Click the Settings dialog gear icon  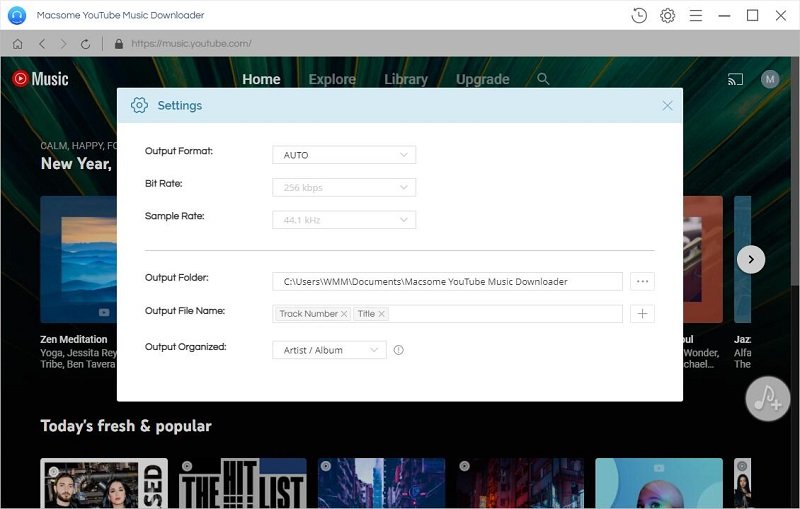point(139,106)
